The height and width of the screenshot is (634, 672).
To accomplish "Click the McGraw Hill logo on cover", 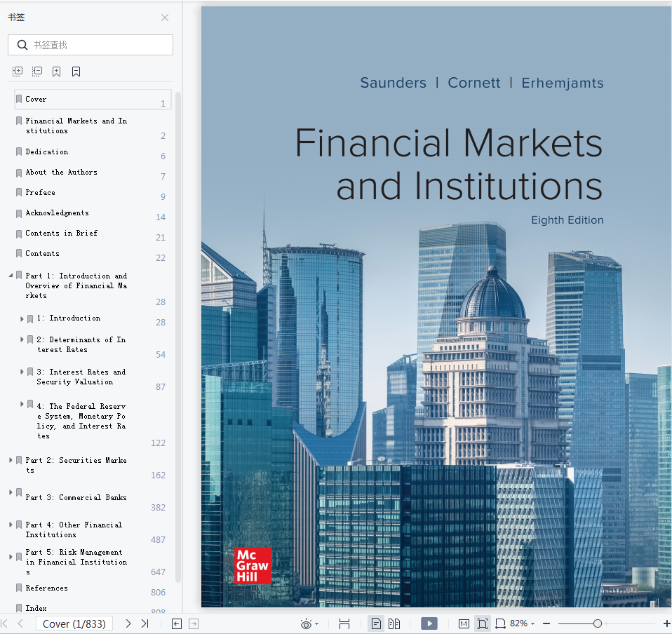I will click(253, 566).
